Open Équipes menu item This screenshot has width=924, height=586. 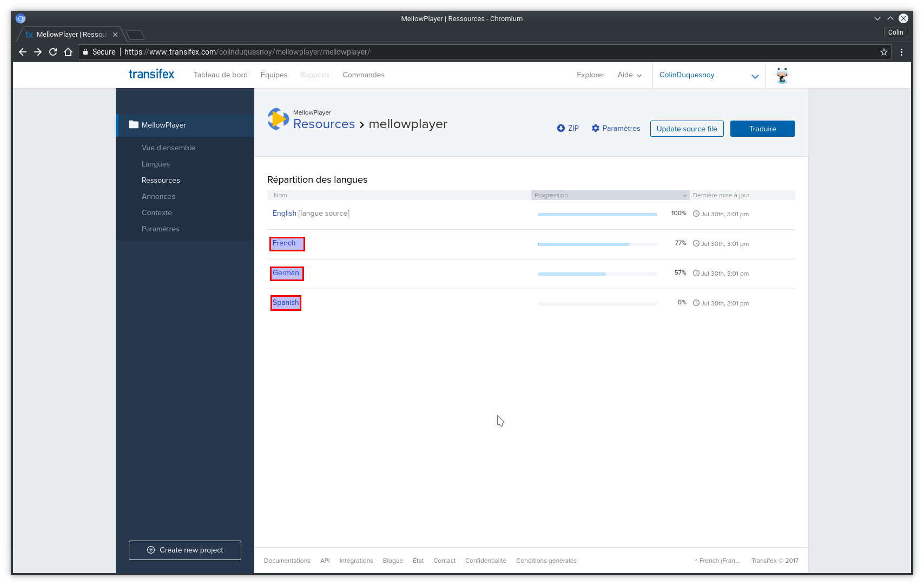[274, 75]
